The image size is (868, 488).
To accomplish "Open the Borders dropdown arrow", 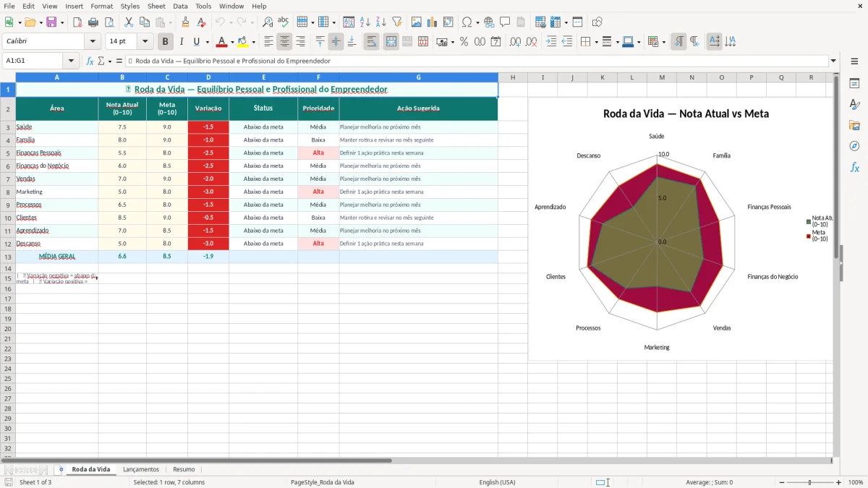I will (595, 42).
